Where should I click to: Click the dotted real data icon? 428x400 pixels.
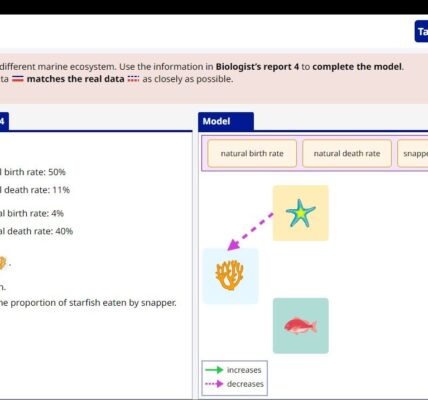[x=133, y=79]
